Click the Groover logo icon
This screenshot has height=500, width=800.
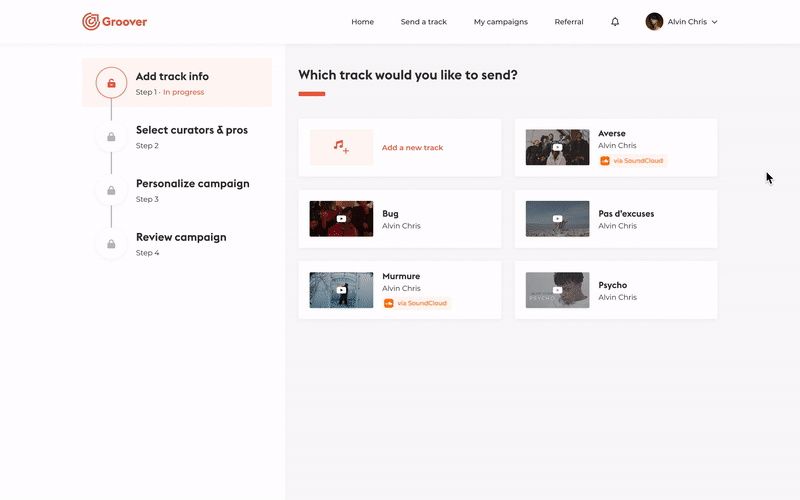91,21
